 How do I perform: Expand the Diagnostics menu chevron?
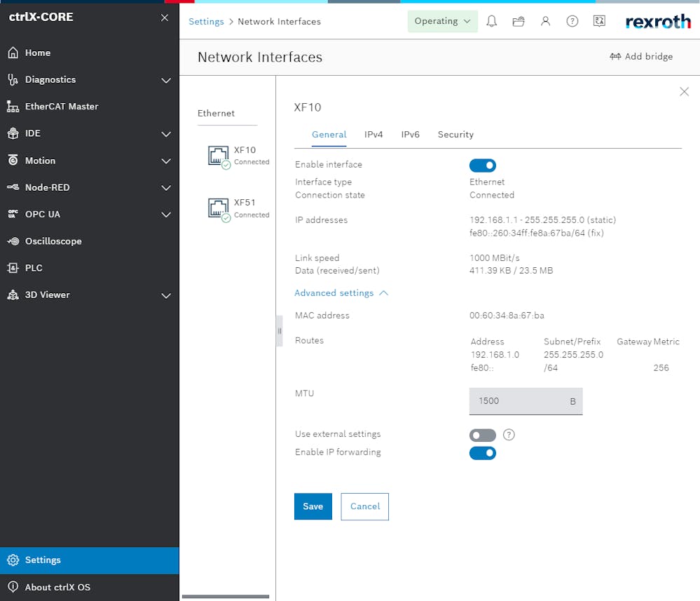[166, 81]
